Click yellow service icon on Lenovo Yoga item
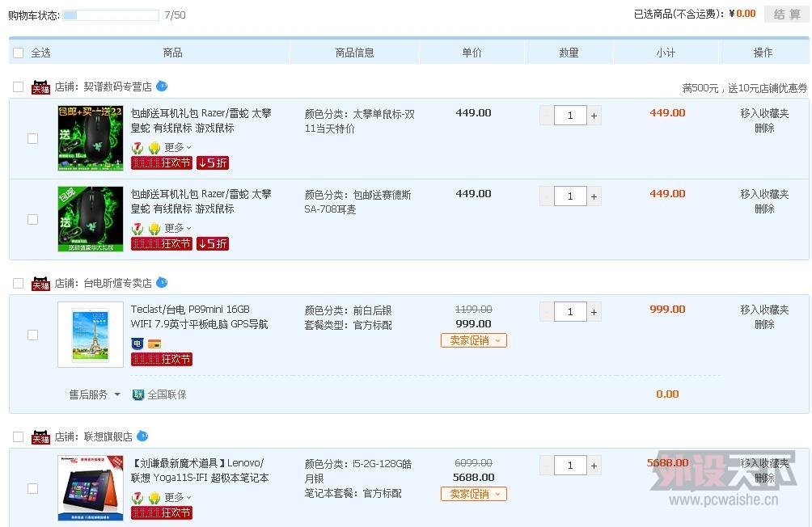The height and width of the screenshot is (527, 812). [x=154, y=498]
